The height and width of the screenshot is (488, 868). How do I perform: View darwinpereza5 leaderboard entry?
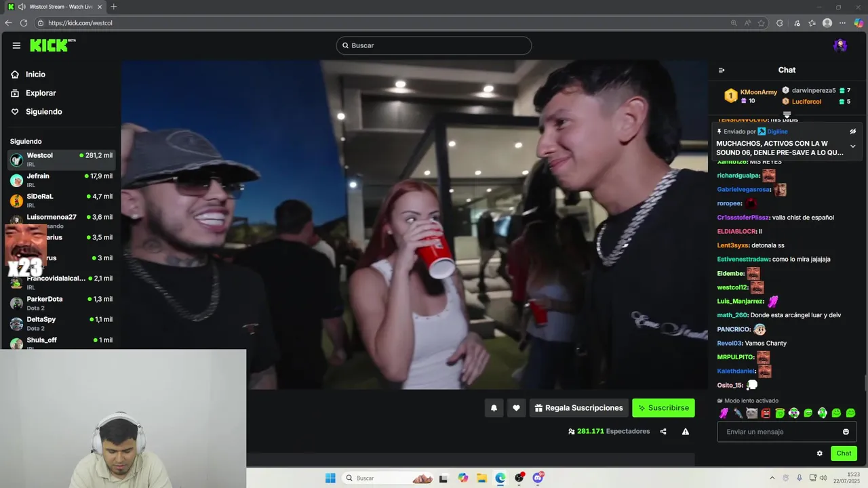[x=814, y=90]
